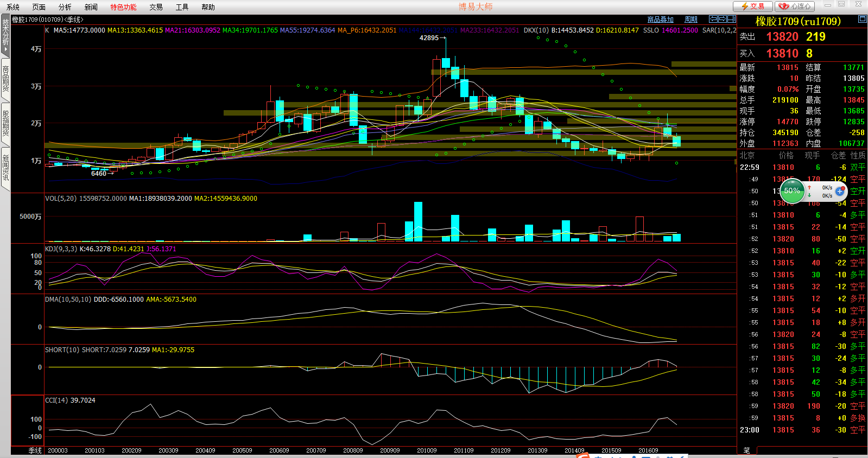Click the 商品叠加 link
Viewport: 868px width, 458px height.
click(x=660, y=20)
